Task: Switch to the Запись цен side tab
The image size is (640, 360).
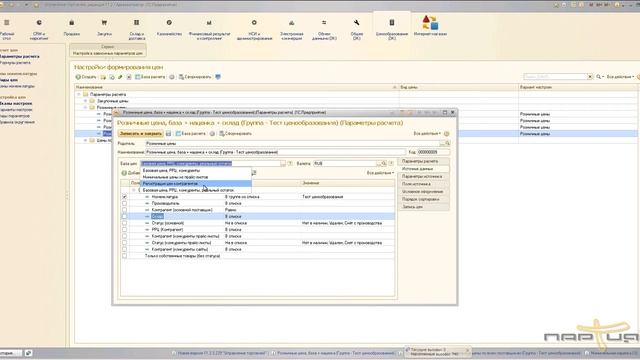Action: pos(423,207)
